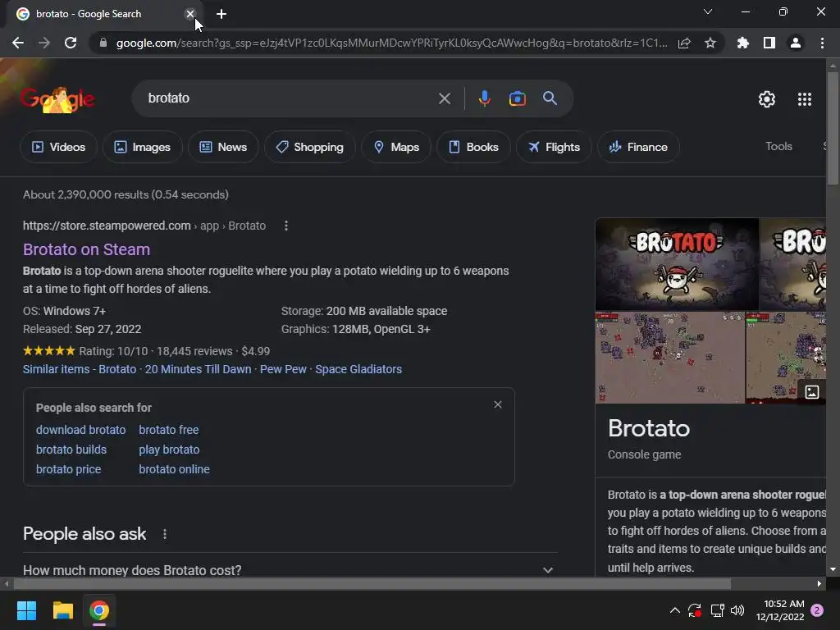This screenshot has height=630, width=840.
Task: Search 'brotato price' suggestion
Action: coord(69,469)
